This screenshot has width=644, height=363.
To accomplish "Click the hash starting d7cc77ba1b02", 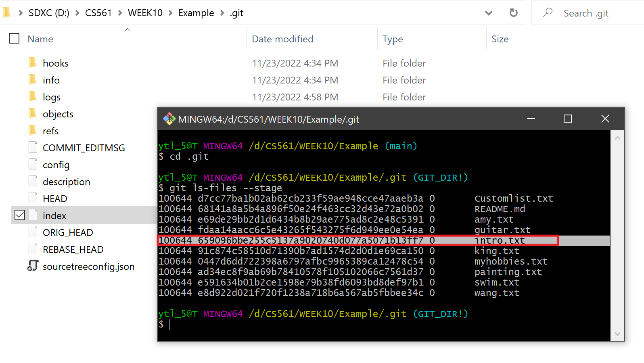I will pyautogui.click(x=310, y=198).
